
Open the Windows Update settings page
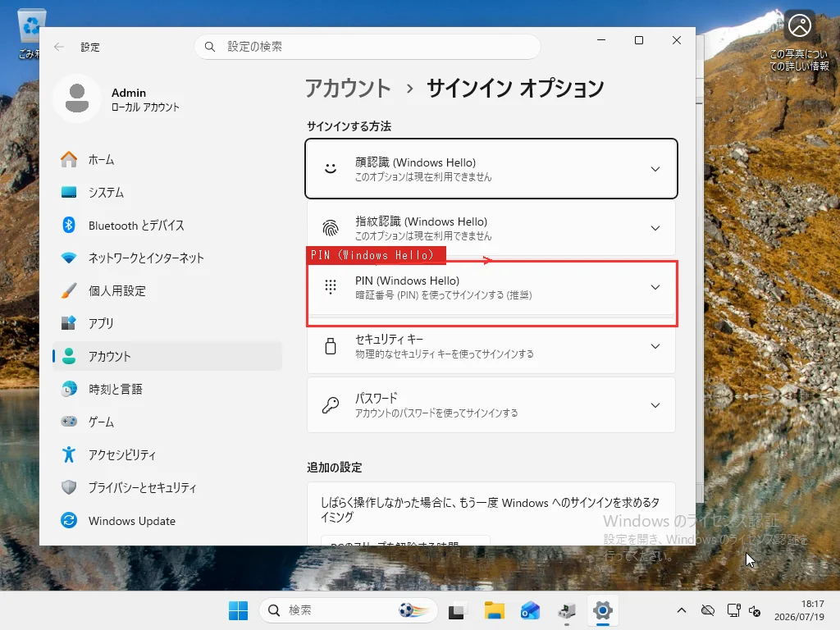tap(167, 520)
